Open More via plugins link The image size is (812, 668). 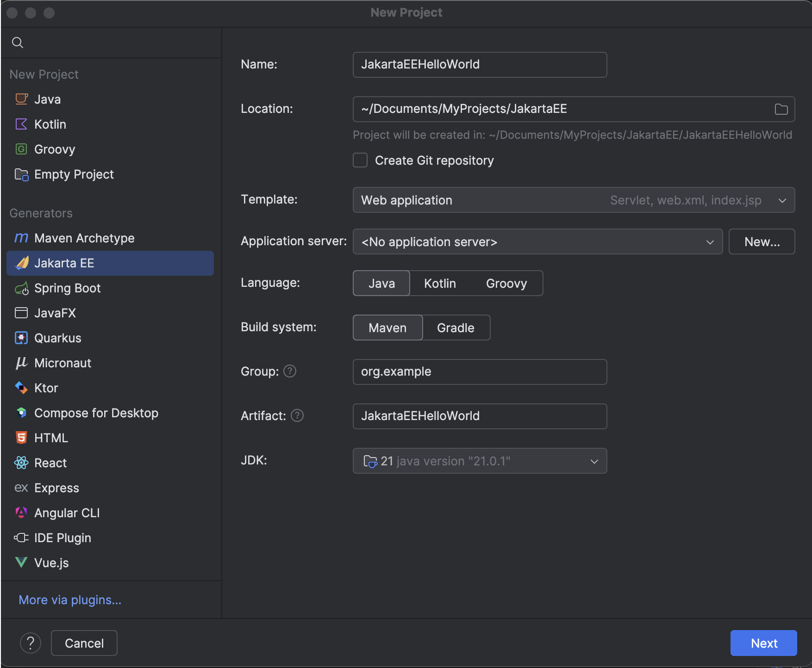point(69,600)
